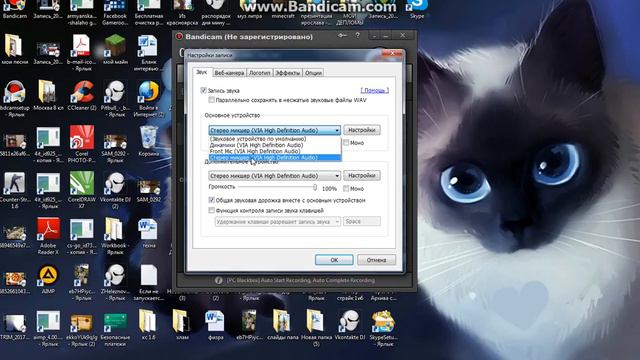Viewport: 640px width, 360px height.
Task: Tick Моно checkbox for primary device
Action: 346,142
